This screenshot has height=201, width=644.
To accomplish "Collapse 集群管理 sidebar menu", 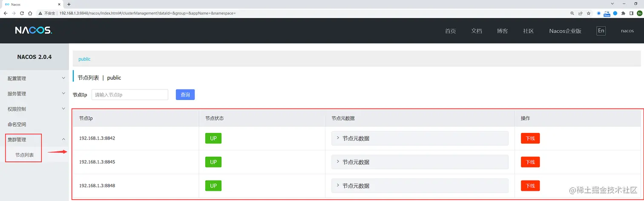I will (34, 140).
